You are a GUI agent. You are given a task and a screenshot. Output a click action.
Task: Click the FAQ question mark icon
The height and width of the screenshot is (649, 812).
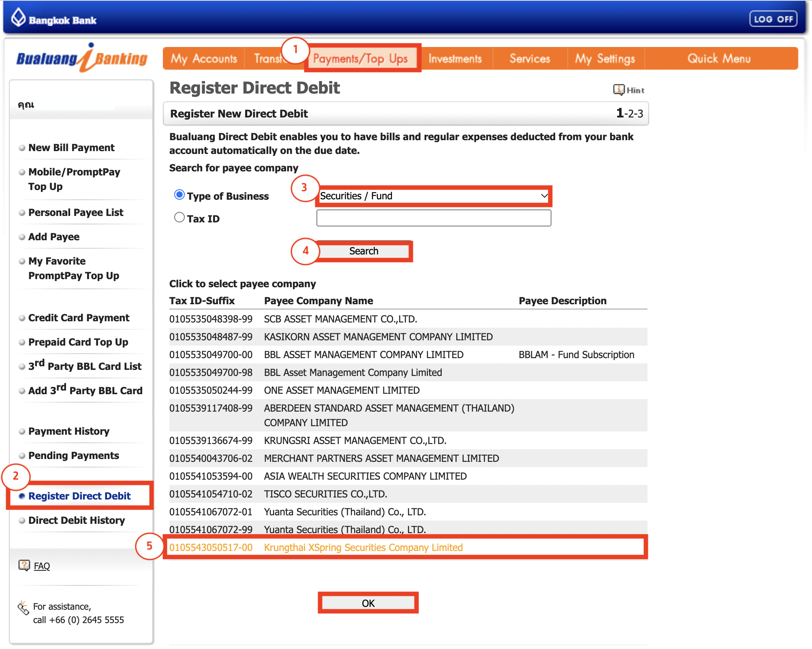tap(24, 565)
